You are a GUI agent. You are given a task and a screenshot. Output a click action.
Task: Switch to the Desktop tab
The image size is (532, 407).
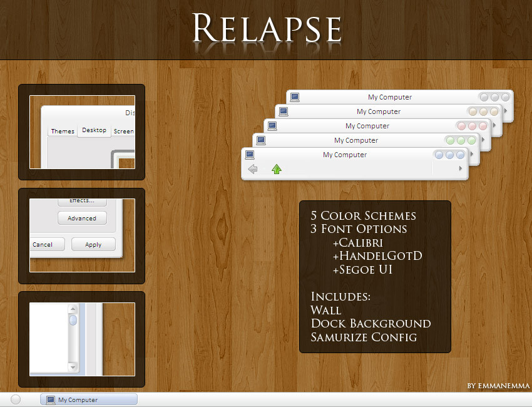94,130
